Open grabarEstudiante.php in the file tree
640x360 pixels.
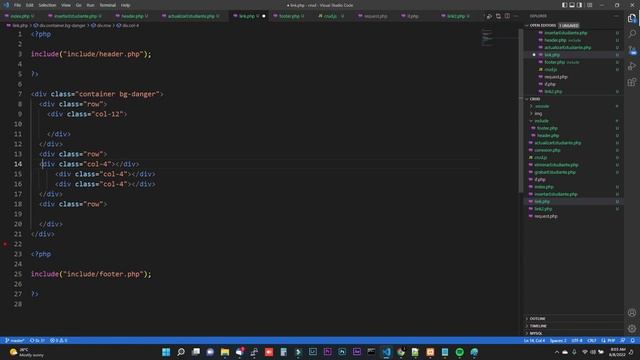click(x=555, y=172)
